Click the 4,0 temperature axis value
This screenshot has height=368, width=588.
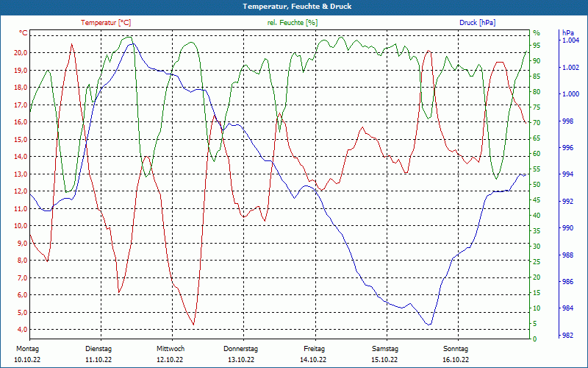coord(22,330)
